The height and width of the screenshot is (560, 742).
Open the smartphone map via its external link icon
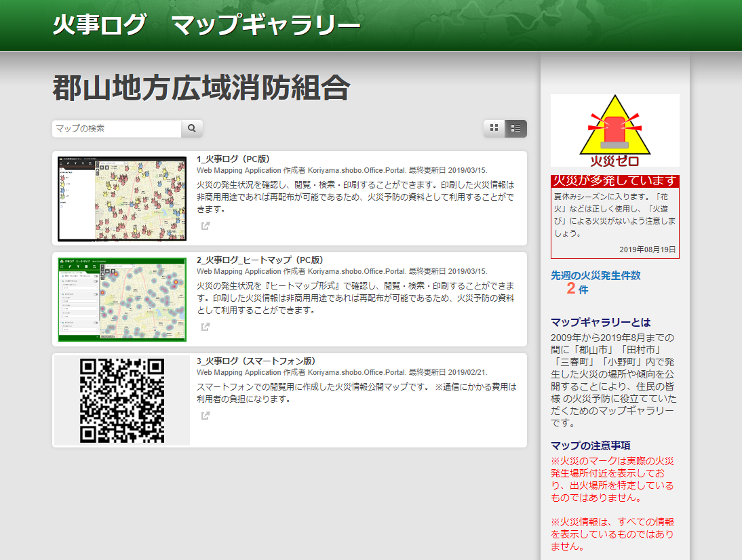tap(206, 416)
